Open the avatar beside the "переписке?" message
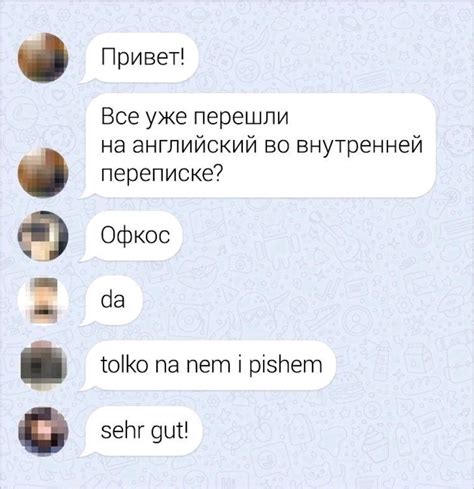Viewport: 474px width, 489px height. [43, 173]
